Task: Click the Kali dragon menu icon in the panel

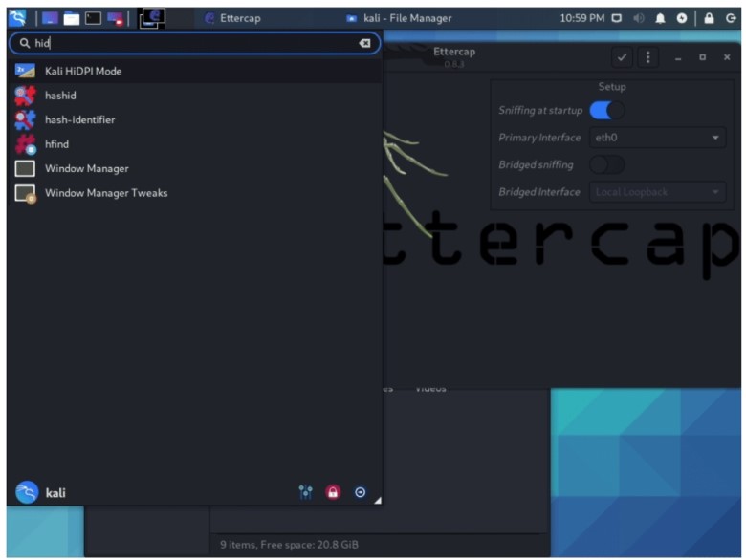Action: tap(17, 17)
